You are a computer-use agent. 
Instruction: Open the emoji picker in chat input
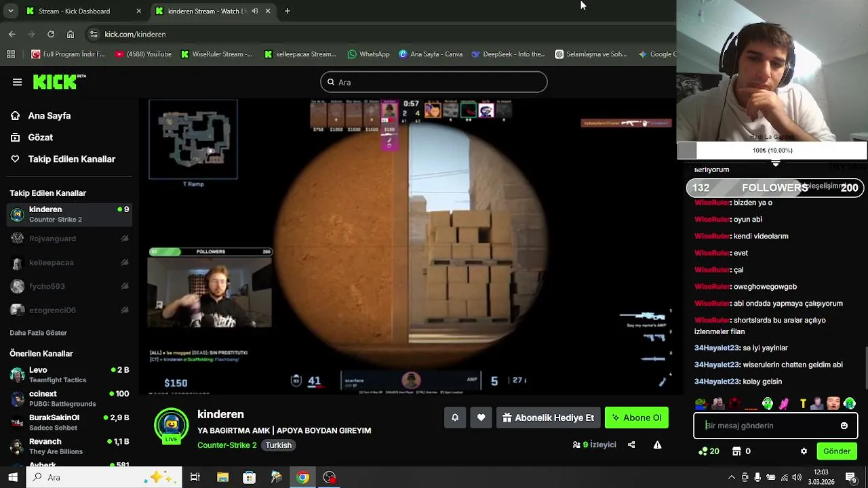coord(844,426)
